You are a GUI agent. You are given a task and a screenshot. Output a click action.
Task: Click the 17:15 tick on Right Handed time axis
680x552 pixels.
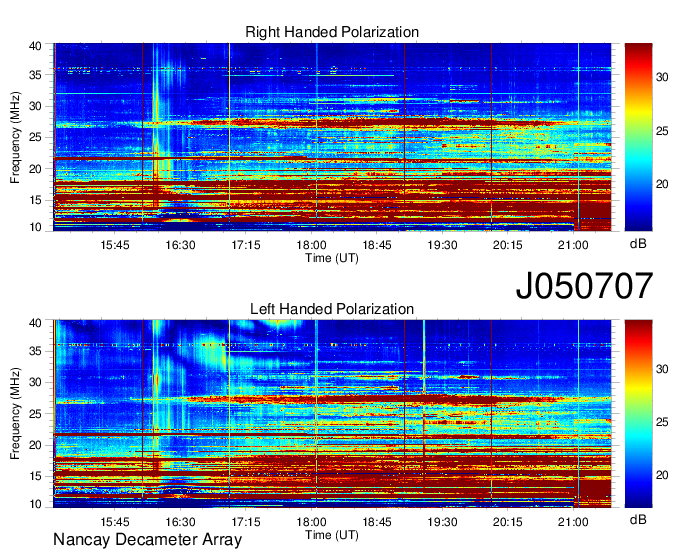click(x=246, y=245)
